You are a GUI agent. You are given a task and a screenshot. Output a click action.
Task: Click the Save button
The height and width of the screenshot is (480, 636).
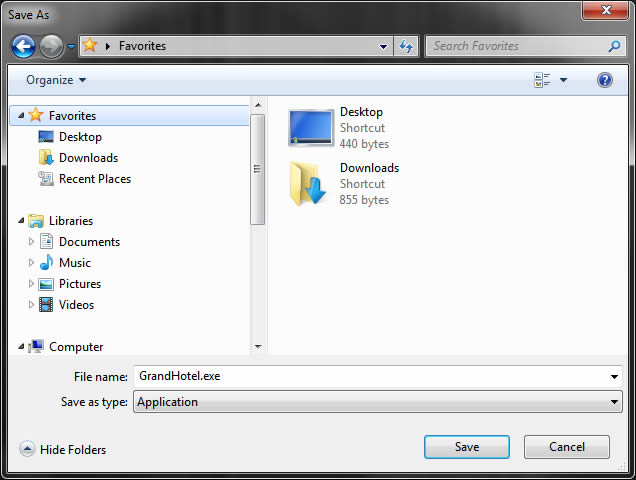coord(467,447)
